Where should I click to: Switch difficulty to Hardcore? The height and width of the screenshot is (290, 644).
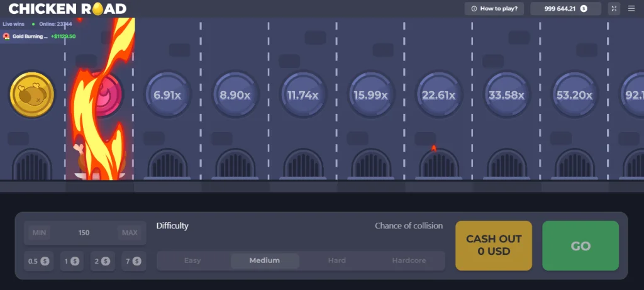409,260
